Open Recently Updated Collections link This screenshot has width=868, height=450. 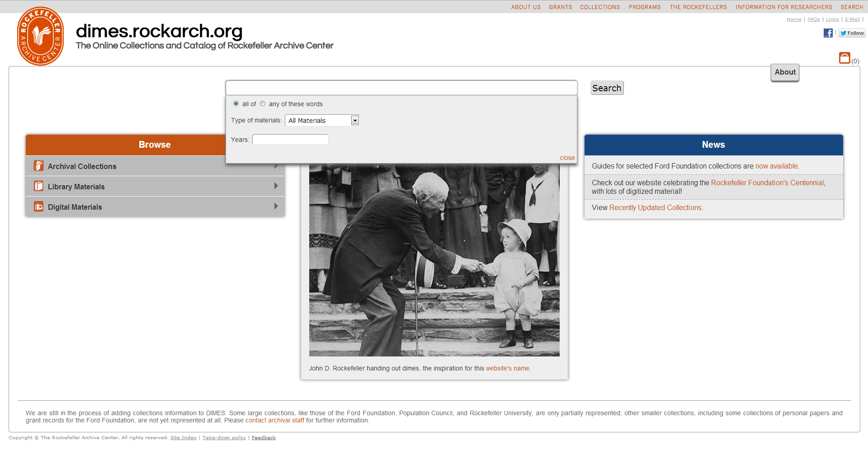coord(656,207)
